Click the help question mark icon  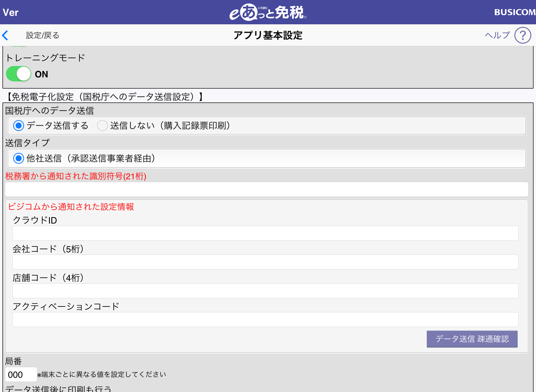point(523,35)
